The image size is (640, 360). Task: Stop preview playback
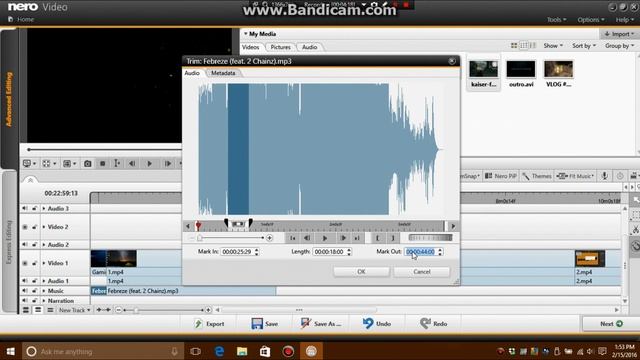pos(102,164)
